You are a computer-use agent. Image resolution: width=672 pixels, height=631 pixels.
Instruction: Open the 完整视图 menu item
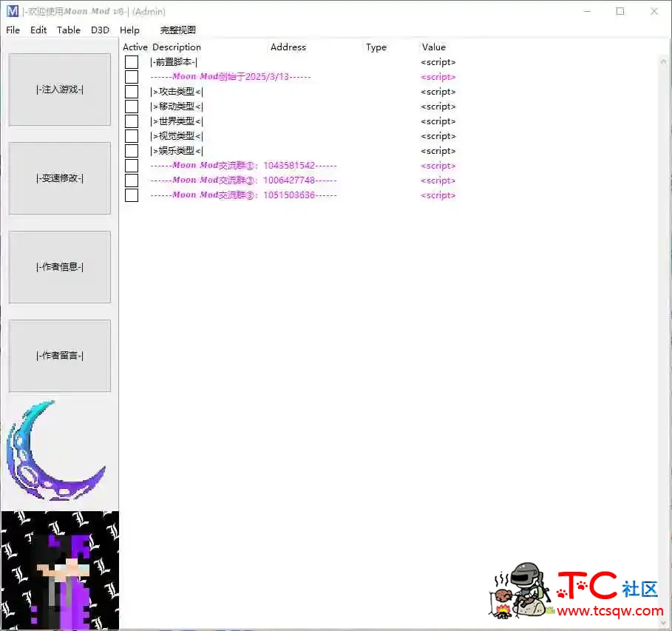[178, 30]
